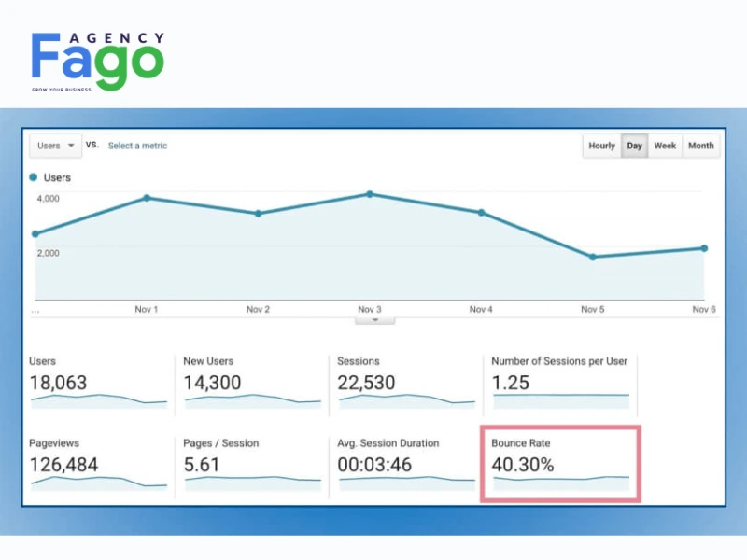This screenshot has height=560, width=747.
Task: Click the Pages / Session sparkline chart
Action: 253,483
